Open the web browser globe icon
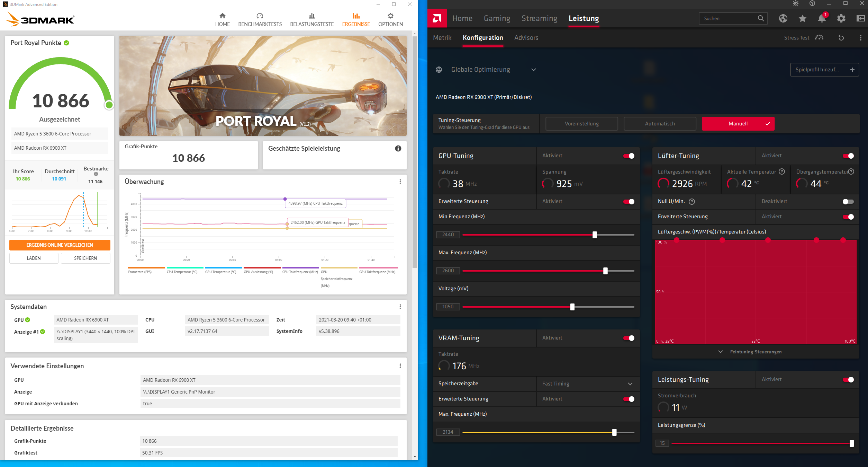The image size is (868, 467). 783,18
